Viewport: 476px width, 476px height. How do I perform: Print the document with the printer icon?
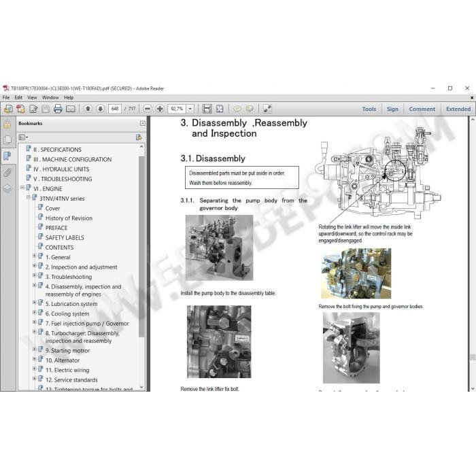[58, 108]
